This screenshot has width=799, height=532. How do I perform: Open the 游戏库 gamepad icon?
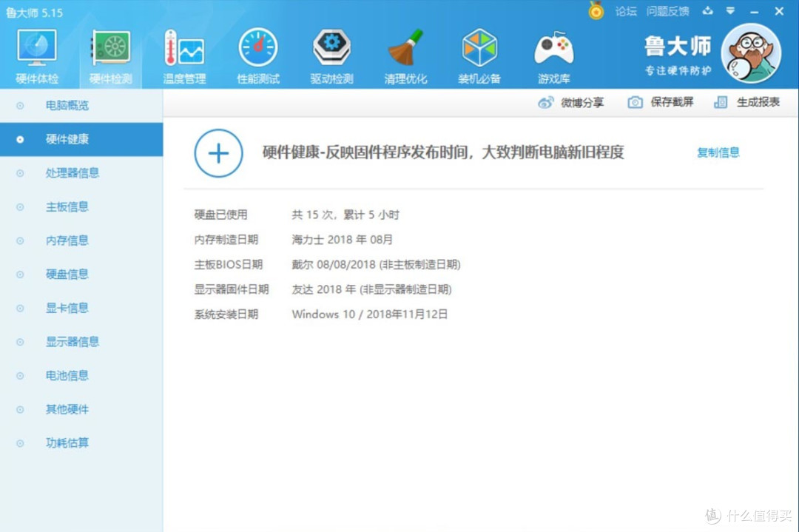click(x=554, y=48)
